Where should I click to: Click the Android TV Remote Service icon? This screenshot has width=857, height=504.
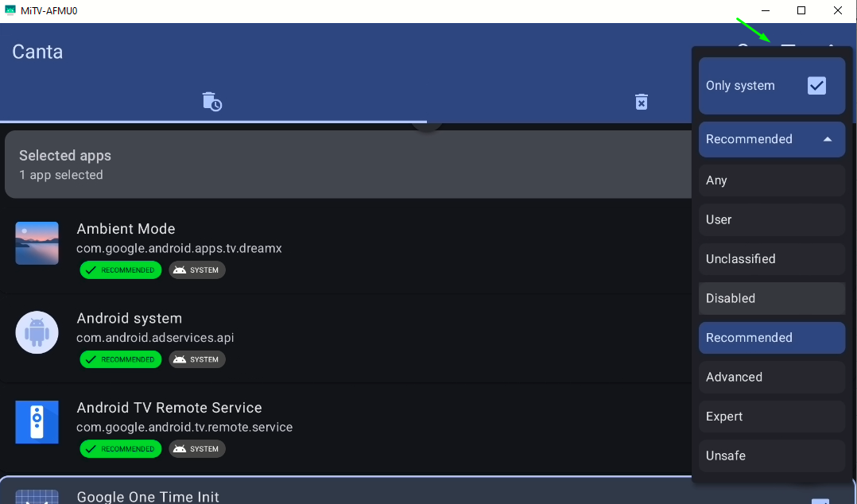(x=37, y=422)
